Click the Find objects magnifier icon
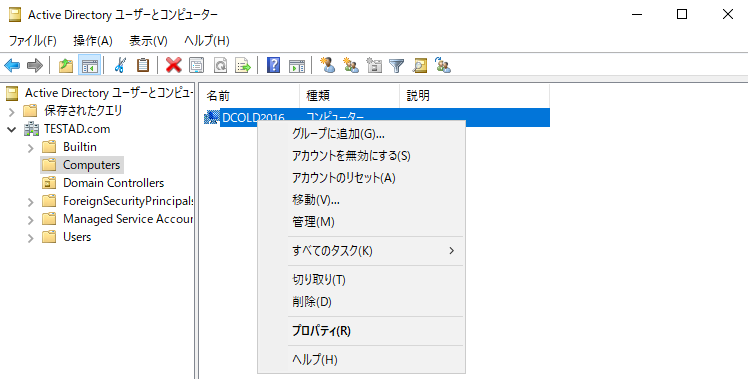The height and width of the screenshot is (379, 748). pyautogui.click(x=419, y=65)
